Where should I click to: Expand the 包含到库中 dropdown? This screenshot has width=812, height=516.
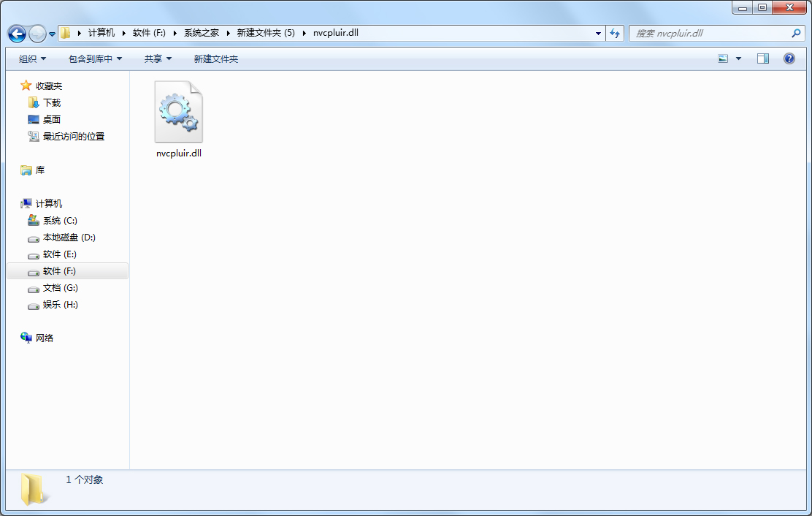coord(95,58)
